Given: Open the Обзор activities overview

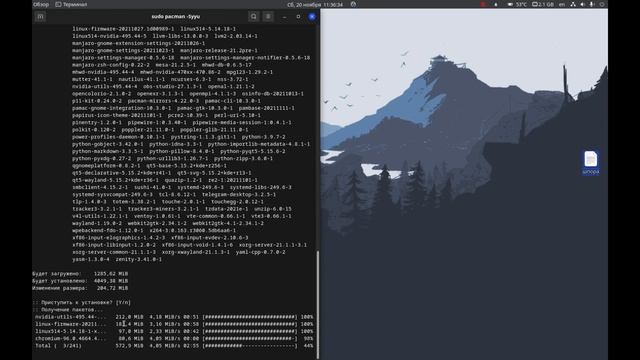Looking at the screenshot, I should pyautogui.click(x=41, y=4).
